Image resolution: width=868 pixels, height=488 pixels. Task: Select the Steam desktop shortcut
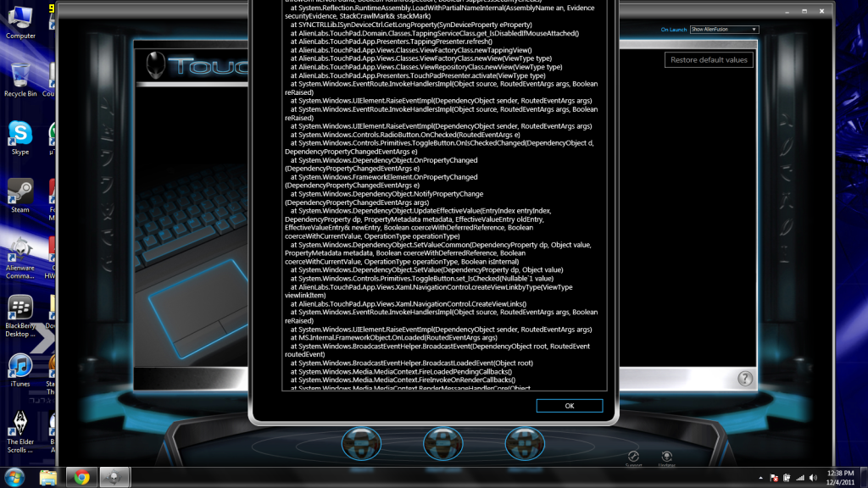20,197
